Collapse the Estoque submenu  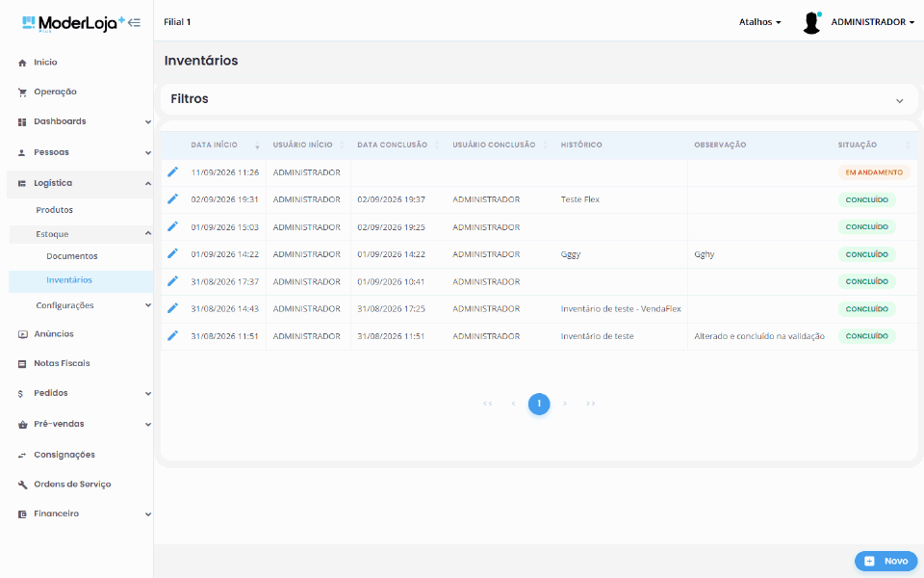point(148,233)
